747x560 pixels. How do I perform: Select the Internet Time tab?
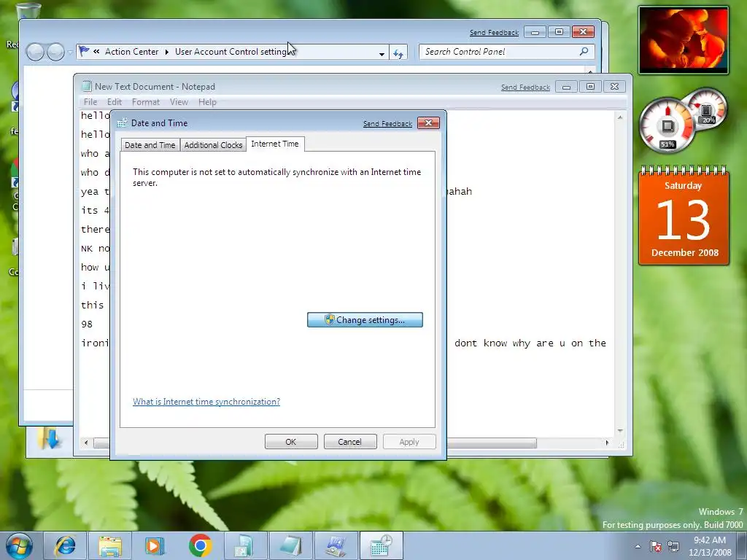(x=275, y=144)
